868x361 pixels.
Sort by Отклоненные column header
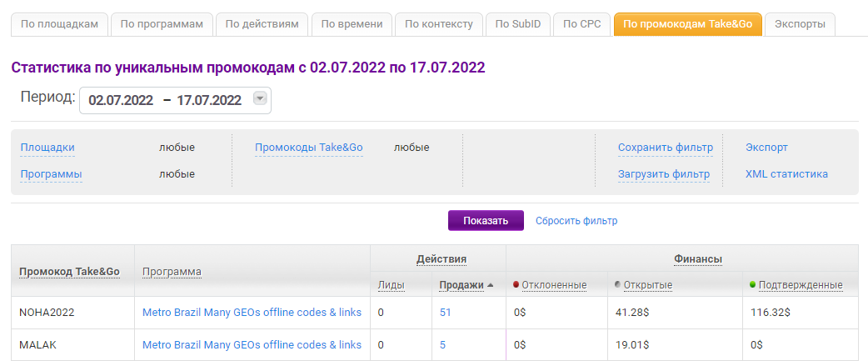pyautogui.click(x=554, y=285)
